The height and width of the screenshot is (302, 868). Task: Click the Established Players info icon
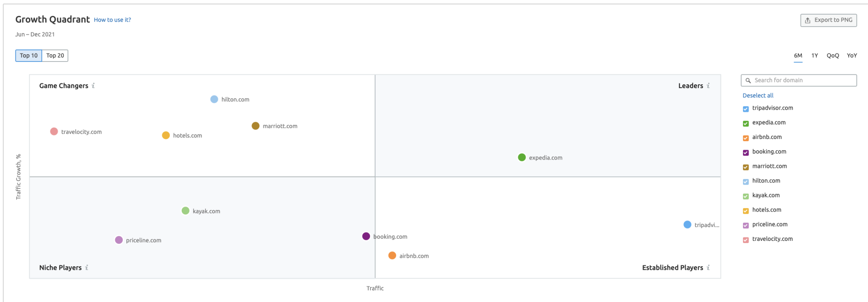708,268
